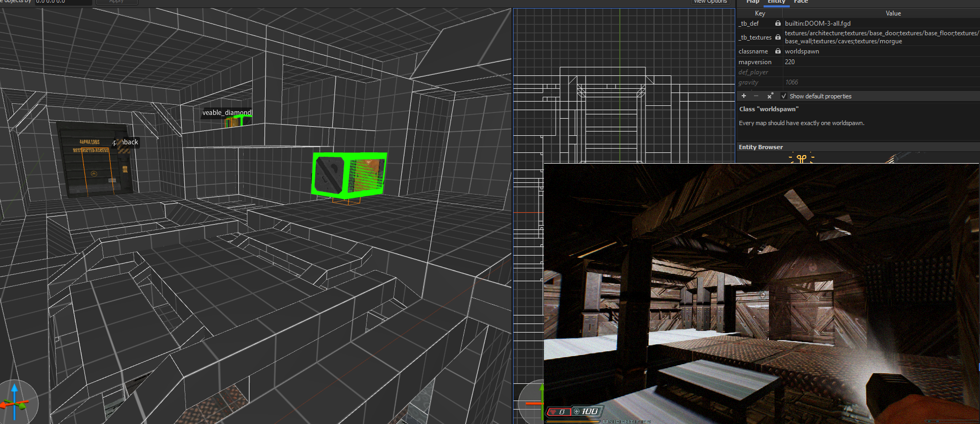Toggle the Show default properties checkbox
This screenshot has height=424, width=980.
[x=784, y=96]
